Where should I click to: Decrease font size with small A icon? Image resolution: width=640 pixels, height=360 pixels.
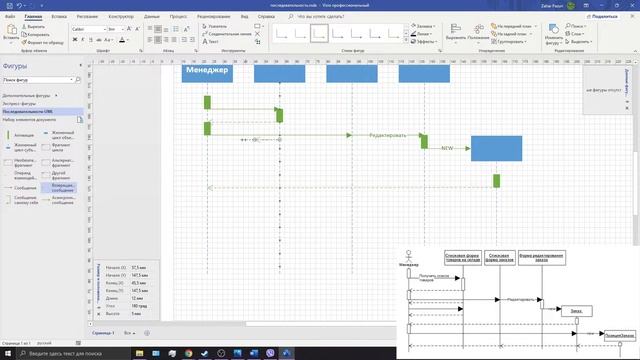click(x=137, y=29)
